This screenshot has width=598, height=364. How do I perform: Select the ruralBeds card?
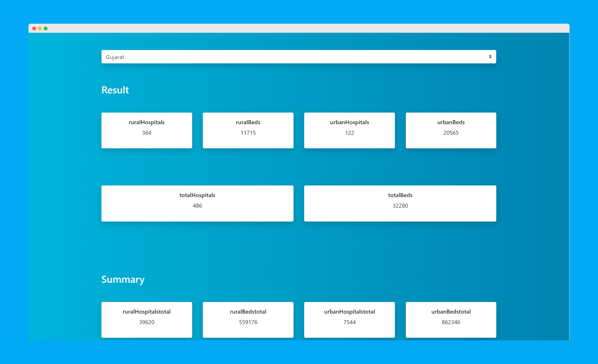coord(248,130)
